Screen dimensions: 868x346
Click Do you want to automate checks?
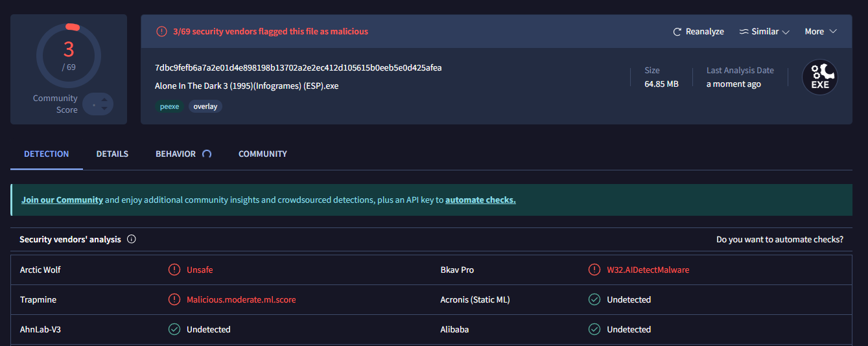pyautogui.click(x=780, y=239)
